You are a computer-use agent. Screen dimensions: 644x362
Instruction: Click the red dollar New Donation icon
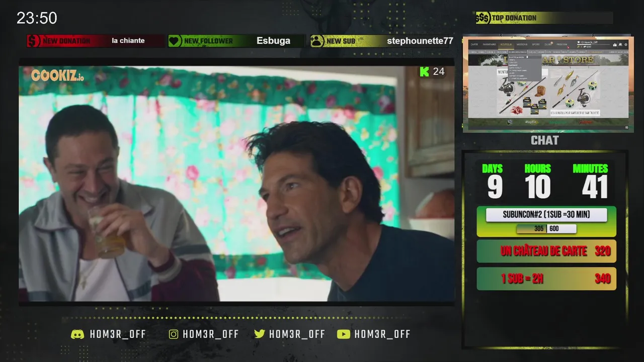tap(33, 41)
